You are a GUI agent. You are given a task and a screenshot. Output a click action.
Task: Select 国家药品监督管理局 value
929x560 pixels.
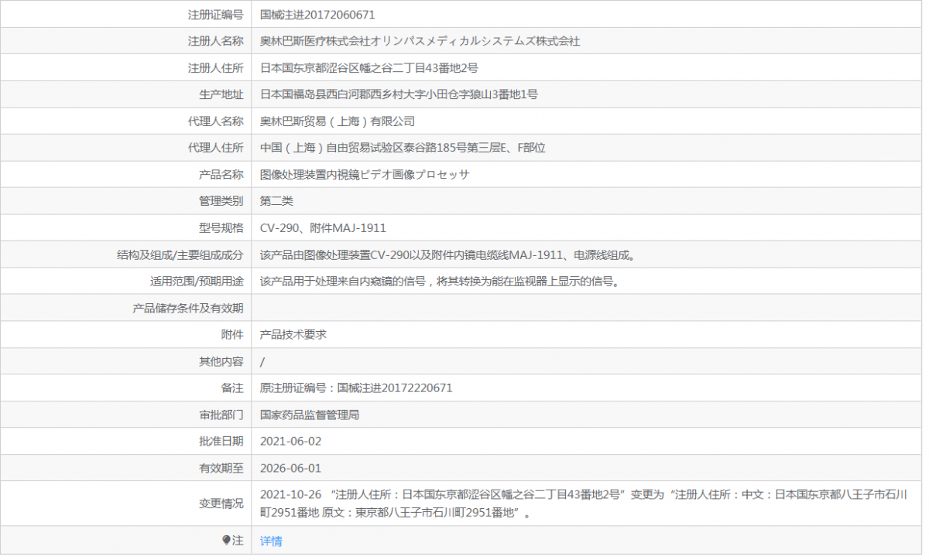pos(310,415)
